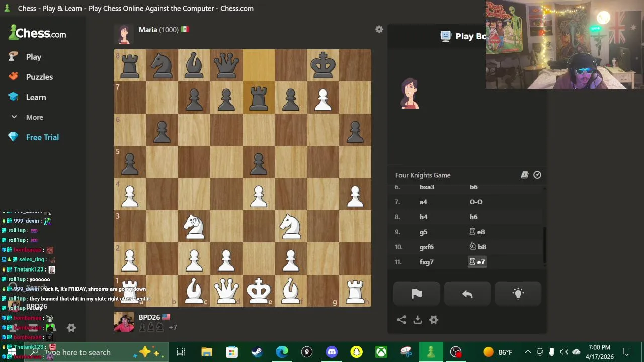Select move O-O in move list
Viewport: 644px width, 362px height.
[476, 202]
